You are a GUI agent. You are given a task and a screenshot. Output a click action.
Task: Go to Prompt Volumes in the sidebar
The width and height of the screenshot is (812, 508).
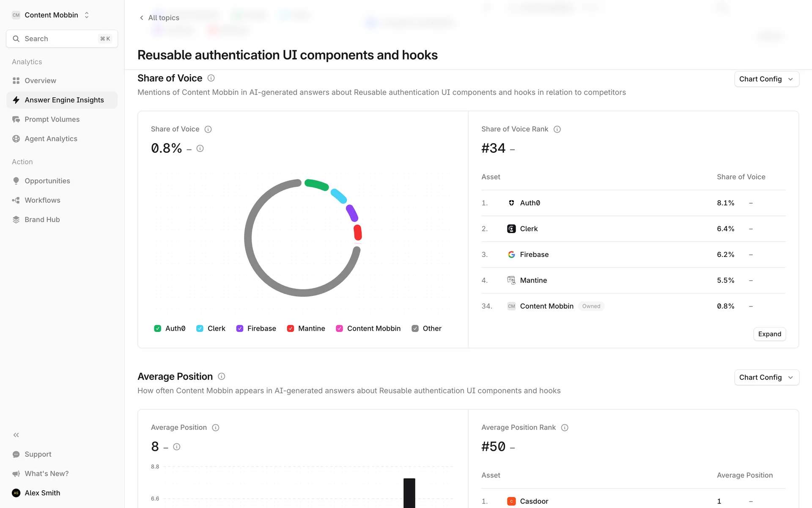(x=52, y=119)
